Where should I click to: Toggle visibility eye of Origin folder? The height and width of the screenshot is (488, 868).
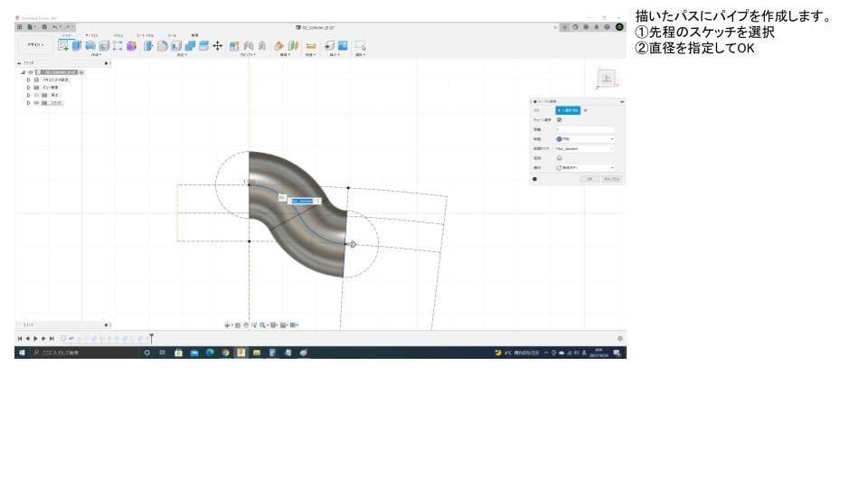click(36, 95)
